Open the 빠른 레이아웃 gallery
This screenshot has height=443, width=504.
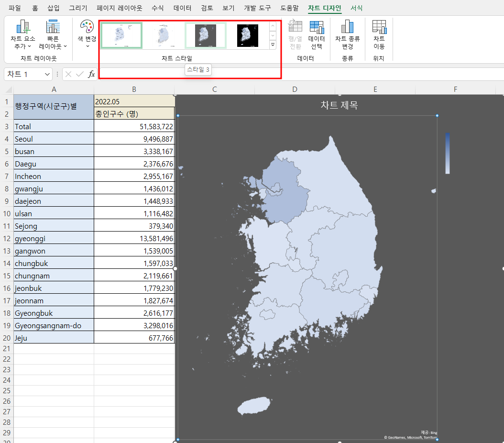tap(53, 34)
